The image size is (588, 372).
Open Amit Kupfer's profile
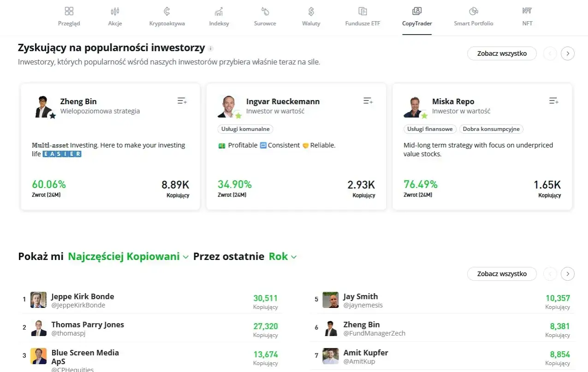click(x=366, y=353)
